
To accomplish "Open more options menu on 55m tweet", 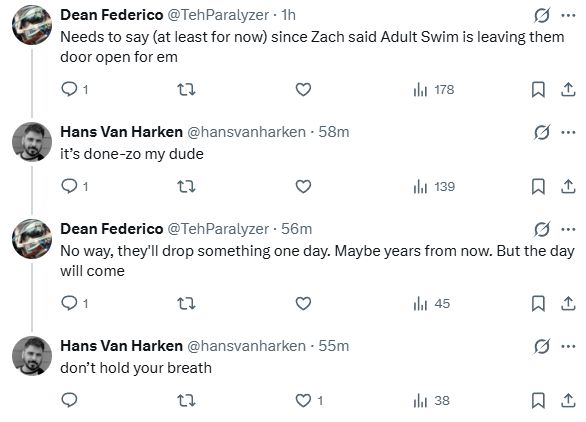I will [x=568, y=346].
